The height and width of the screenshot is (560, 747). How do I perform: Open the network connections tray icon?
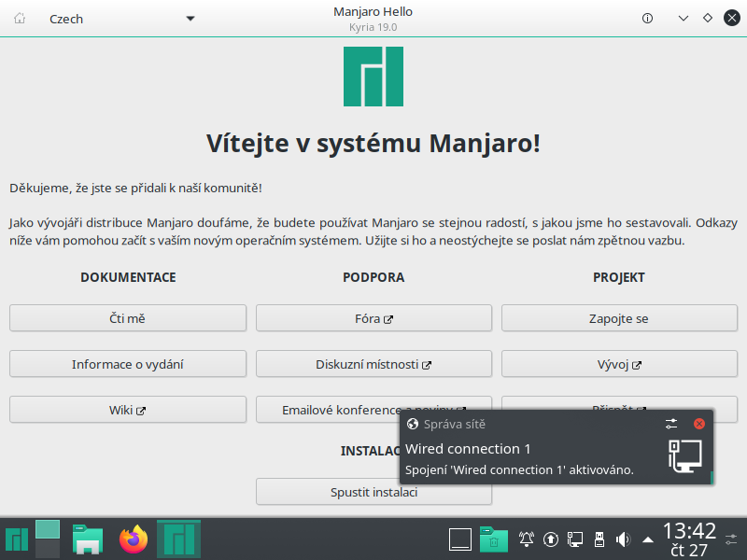point(575,539)
